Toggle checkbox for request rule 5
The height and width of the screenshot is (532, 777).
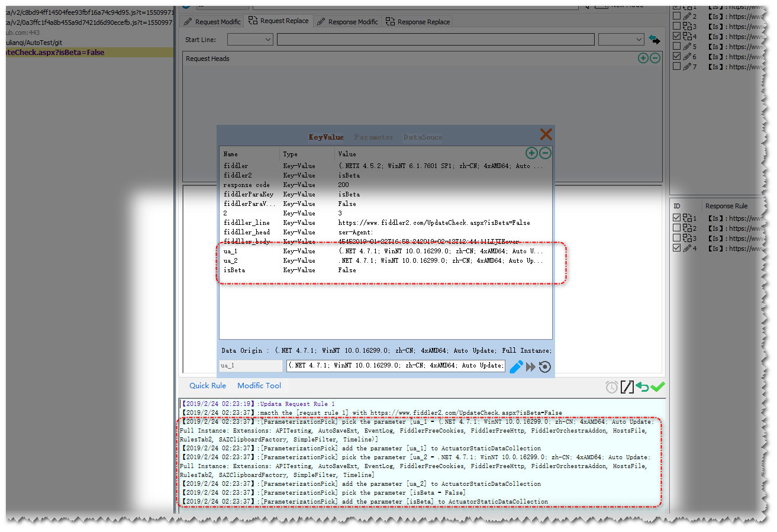coord(677,47)
